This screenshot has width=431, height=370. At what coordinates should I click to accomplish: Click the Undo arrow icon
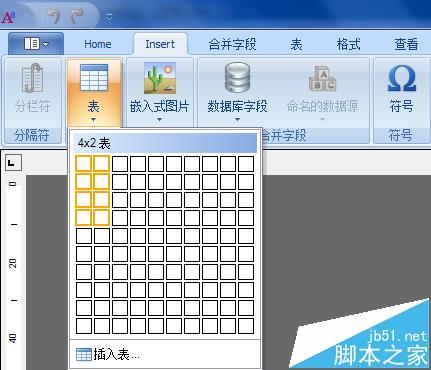[x=53, y=16]
